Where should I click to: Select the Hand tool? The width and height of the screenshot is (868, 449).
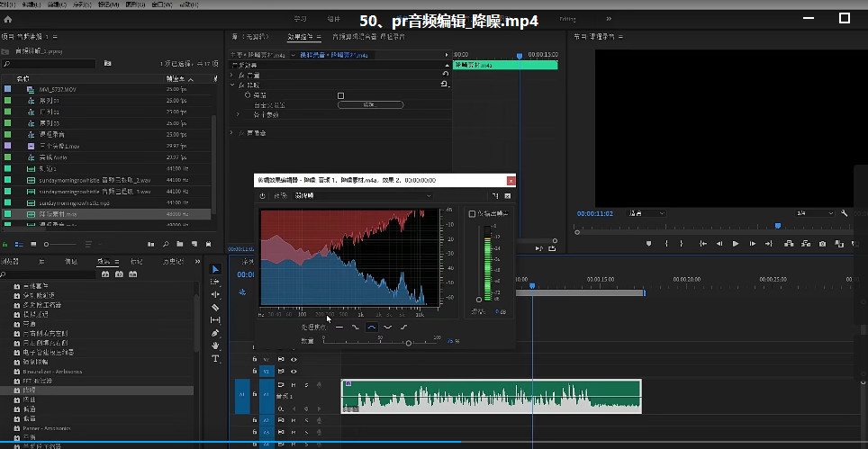[216, 346]
